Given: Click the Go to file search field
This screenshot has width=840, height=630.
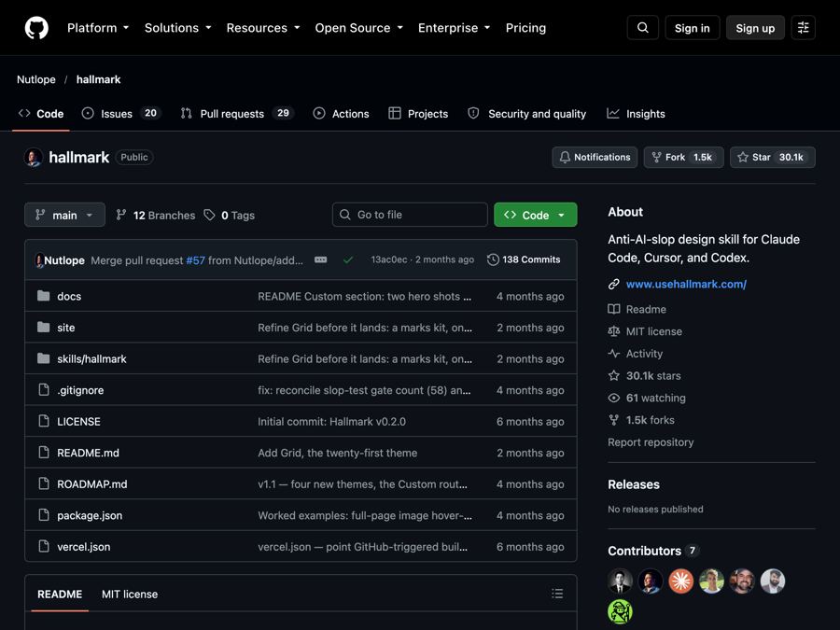Looking at the screenshot, I should click(x=410, y=215).
